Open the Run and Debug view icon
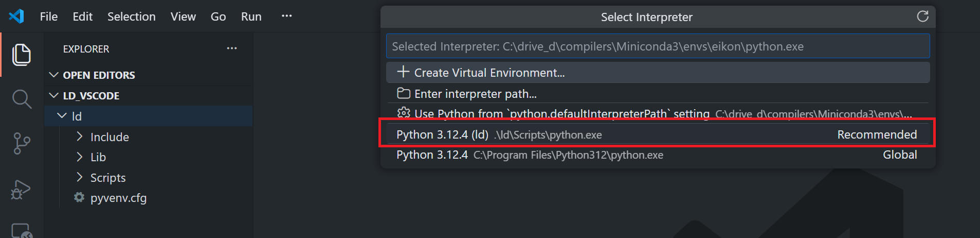 tap(21, 189)
